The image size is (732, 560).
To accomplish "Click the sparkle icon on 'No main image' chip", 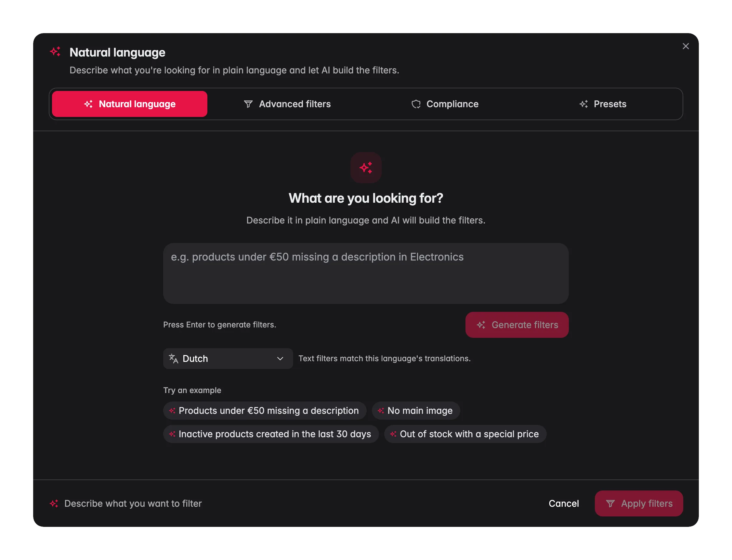I will pos(381,411).
